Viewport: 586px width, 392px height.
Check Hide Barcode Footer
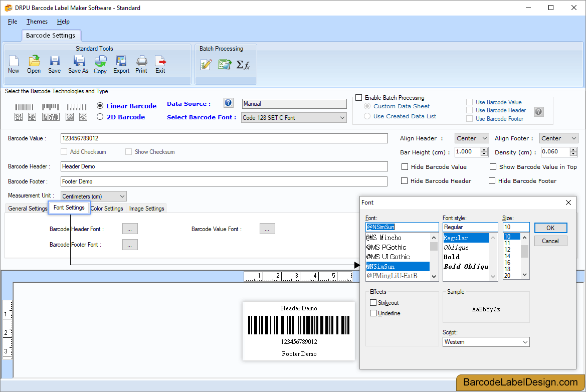click(492, 181)
